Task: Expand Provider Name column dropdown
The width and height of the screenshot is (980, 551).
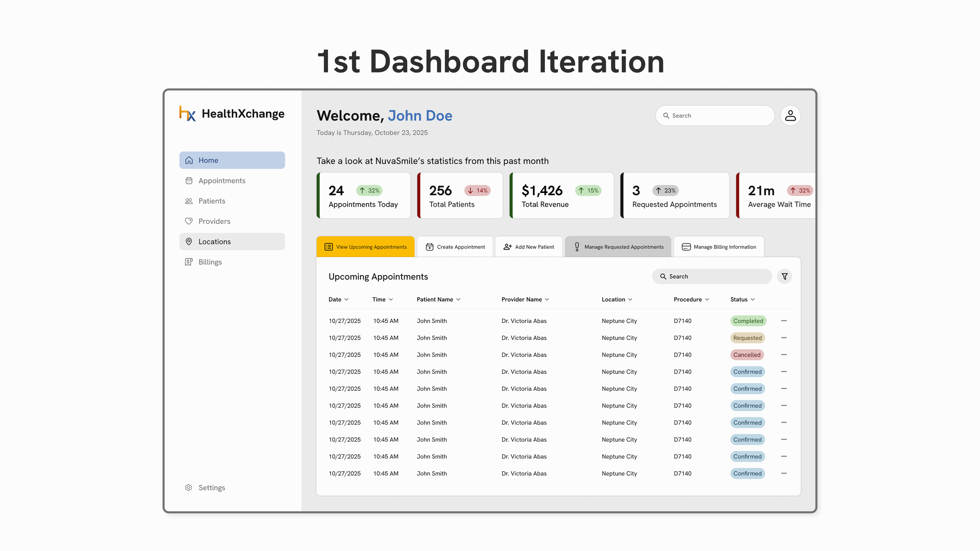Action: pyautogui.click(x=547, y=300)
